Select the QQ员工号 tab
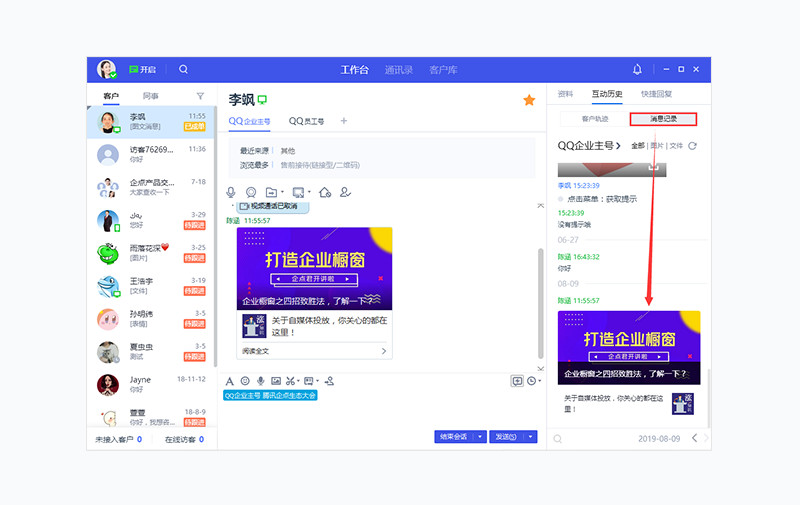The image size is (800, 505). click(306, 121)
